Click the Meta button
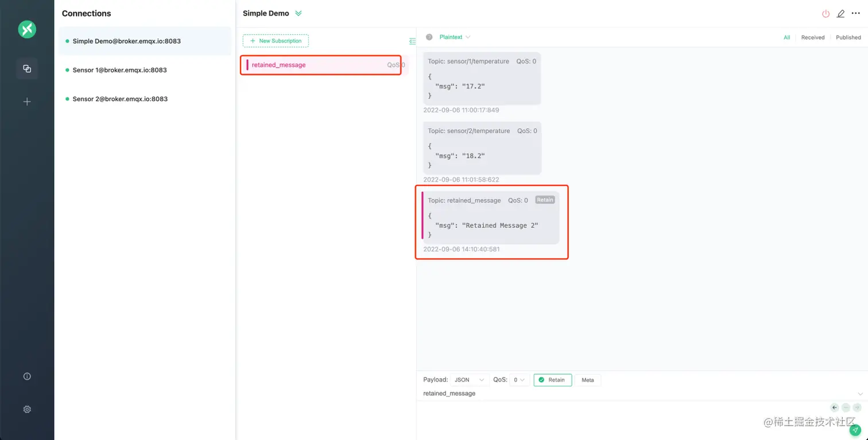 tap(588, 380)
